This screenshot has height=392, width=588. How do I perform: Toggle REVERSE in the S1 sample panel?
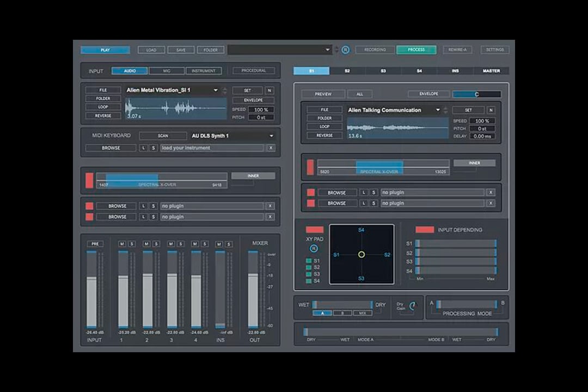(x=324, y=136)
